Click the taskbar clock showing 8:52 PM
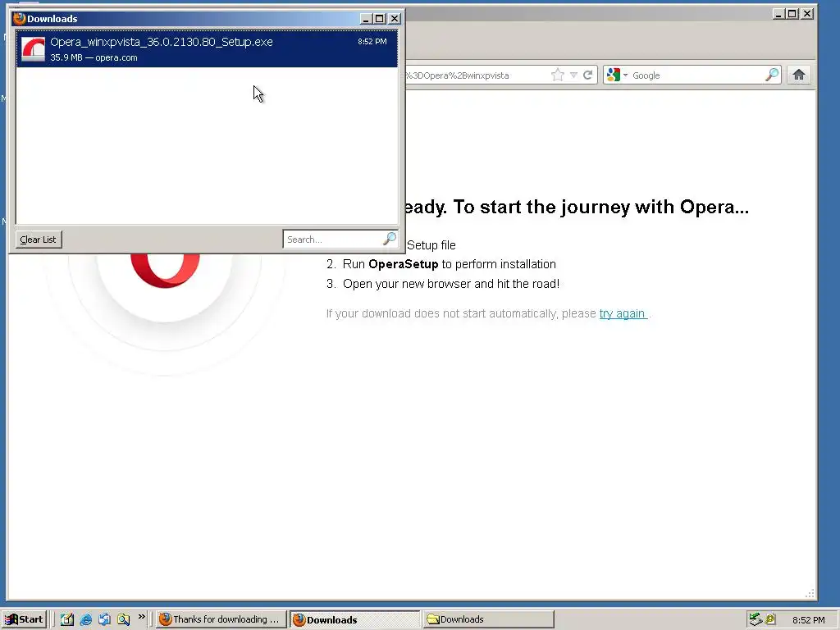The width and height of the screenshot is (840, 630). (808, 620)
